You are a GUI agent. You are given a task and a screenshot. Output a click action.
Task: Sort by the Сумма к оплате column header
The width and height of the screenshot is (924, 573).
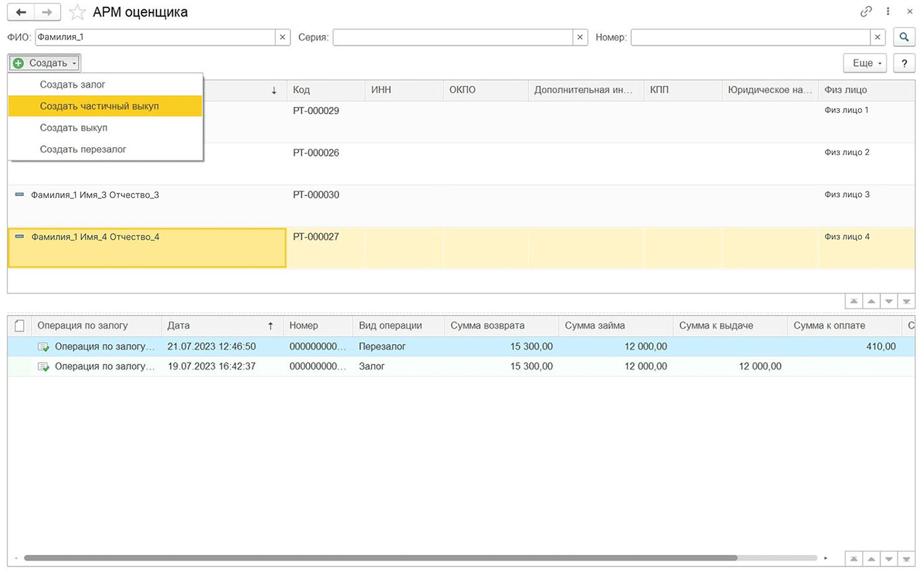point(844,325)
